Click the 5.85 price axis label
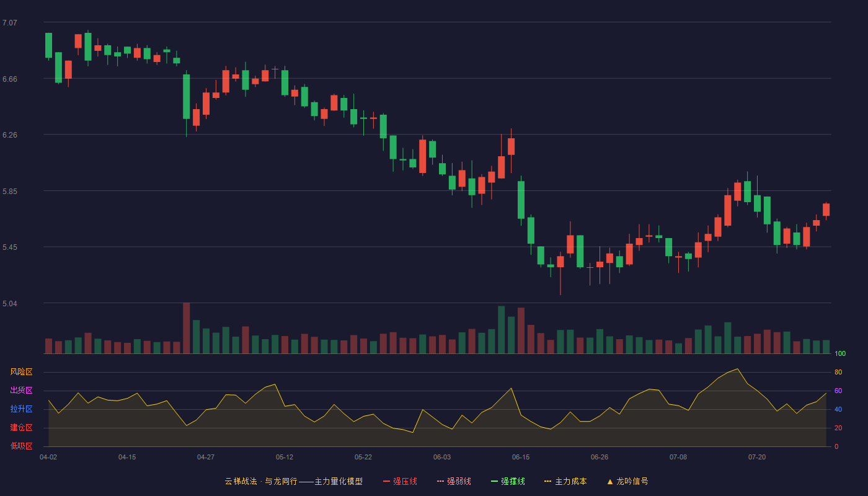Image resolution: width=868 pixels, height=496 pixels. pos(10,192)
